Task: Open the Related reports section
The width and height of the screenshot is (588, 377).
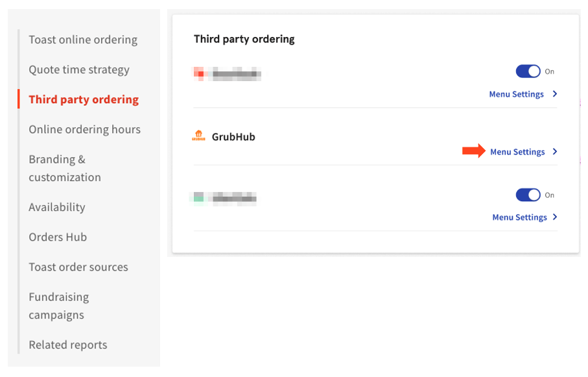Action: click(67, 345)
